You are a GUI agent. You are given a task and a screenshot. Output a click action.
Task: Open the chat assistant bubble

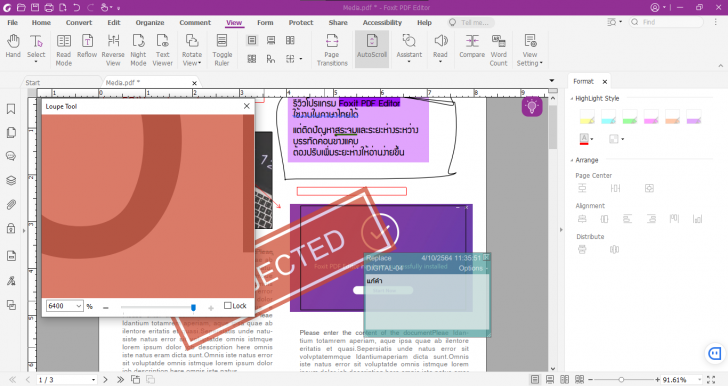click(714, 354)
